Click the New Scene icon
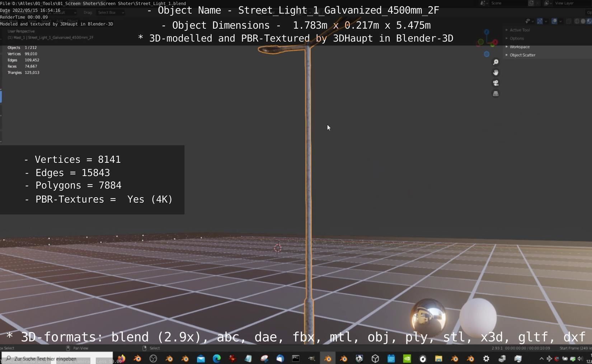592x364 pixels. [531, 3]
